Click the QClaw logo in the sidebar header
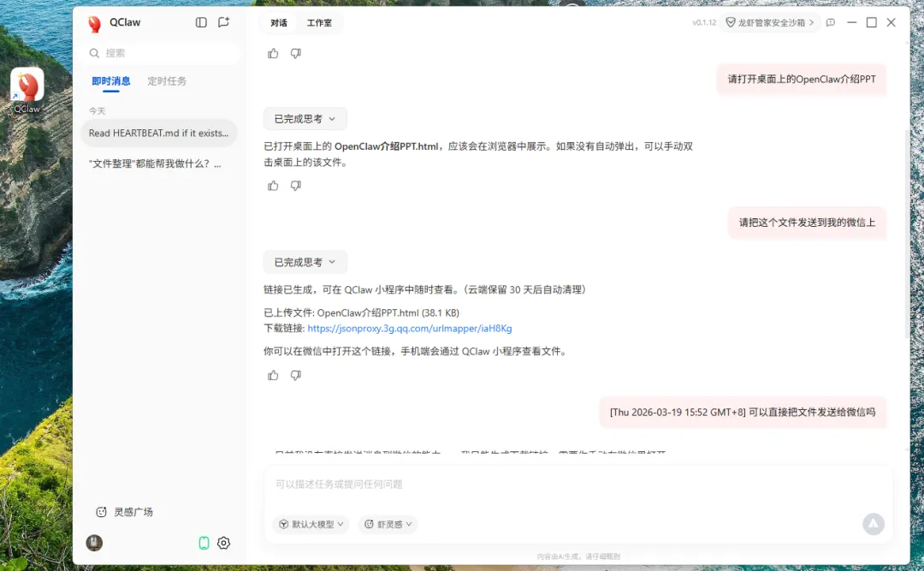This screenshot has height=571, width=924. pos(94,24)
